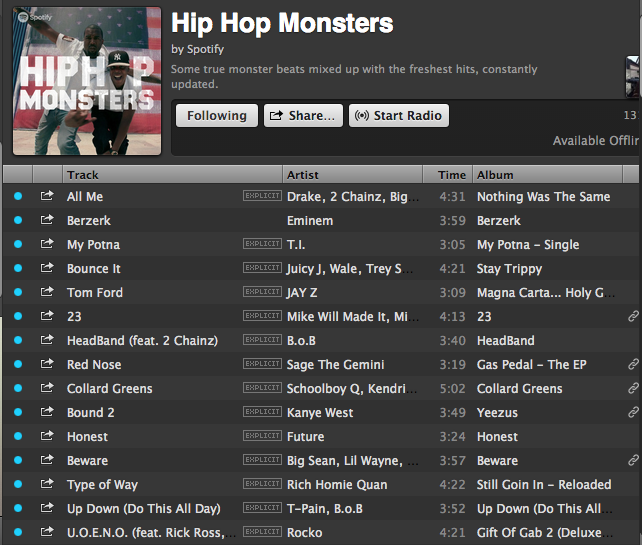
Task: Click share icon for Bound 2 track
Action: [x=47, y=412]
